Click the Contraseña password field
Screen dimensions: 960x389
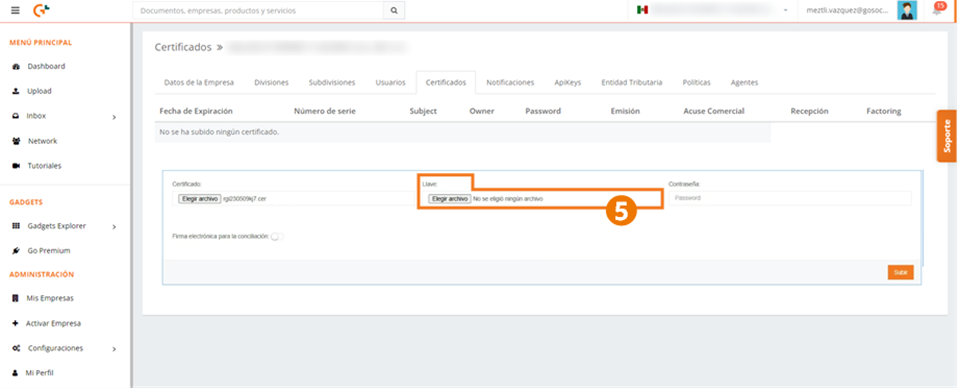pos(789,198)
